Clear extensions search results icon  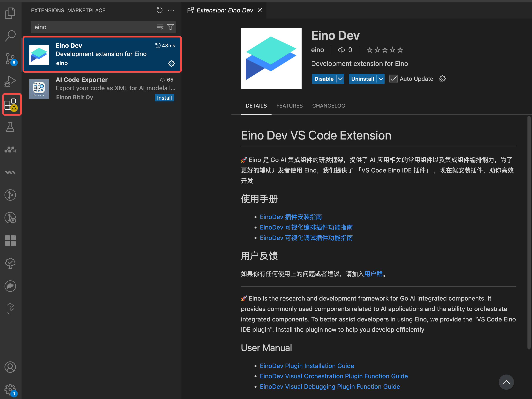point(160,27)
